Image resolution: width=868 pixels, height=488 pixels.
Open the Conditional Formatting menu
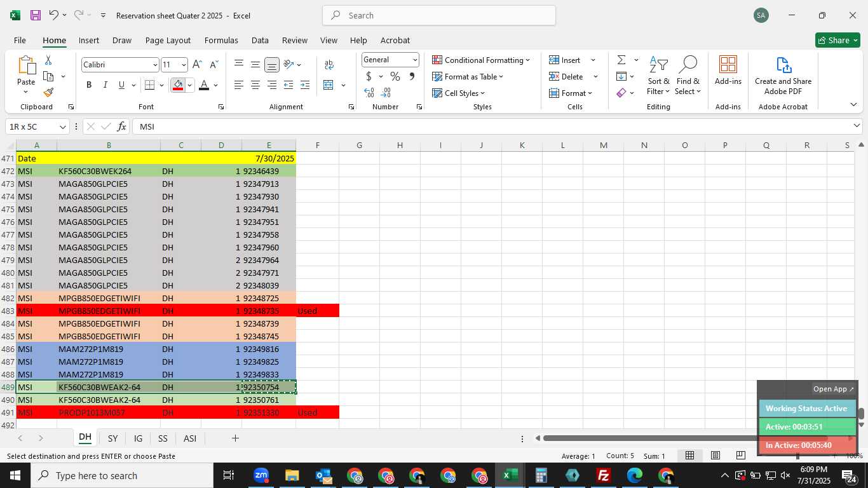(x=481, y=60)
